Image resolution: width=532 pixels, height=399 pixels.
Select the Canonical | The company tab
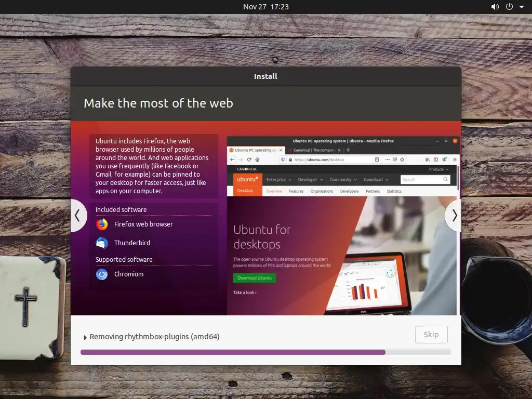[x=314, y=150]
